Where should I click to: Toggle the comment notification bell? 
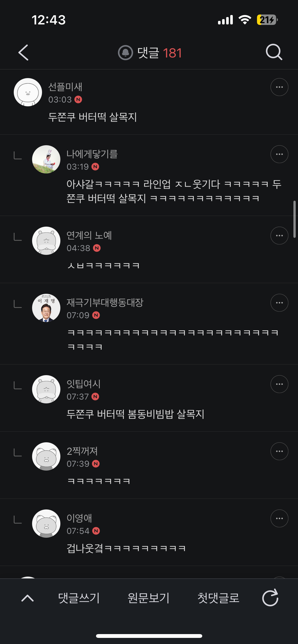125,53
